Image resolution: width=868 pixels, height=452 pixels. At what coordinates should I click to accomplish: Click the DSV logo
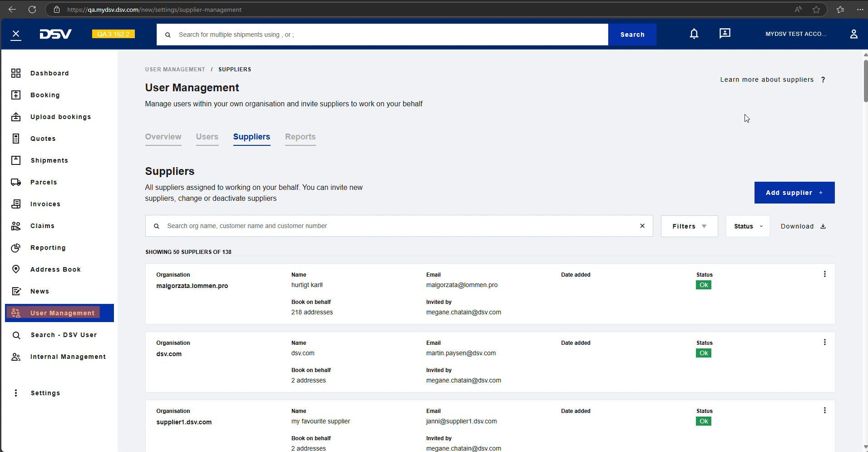tap(55, 34)
